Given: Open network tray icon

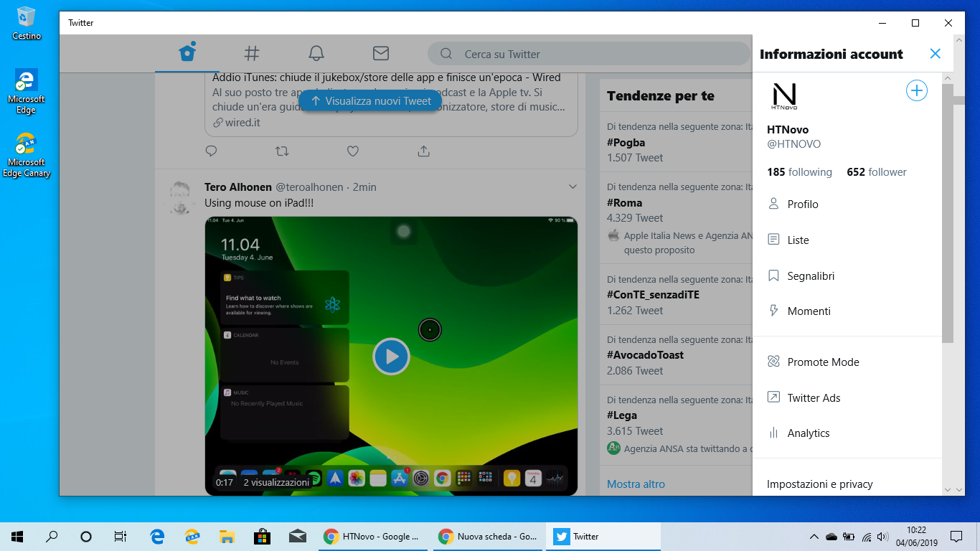Looking at the screenshot, I should pyautogui.click(x=867, y=537).
